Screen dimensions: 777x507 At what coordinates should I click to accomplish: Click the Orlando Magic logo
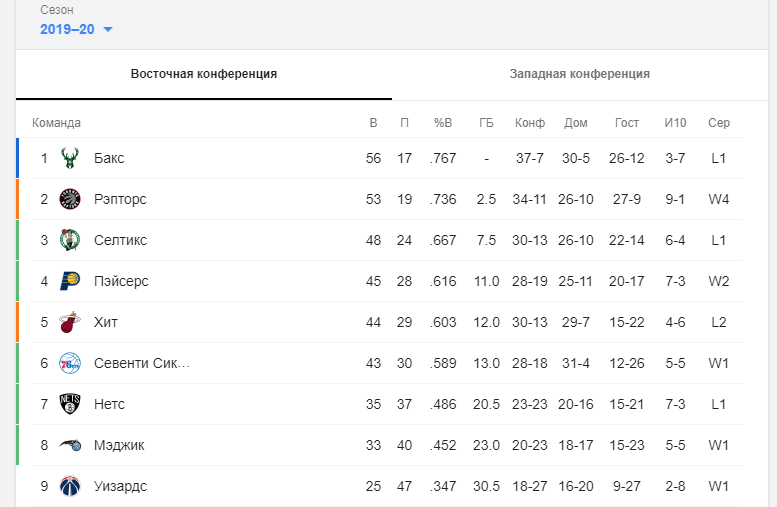pos(70,445)
